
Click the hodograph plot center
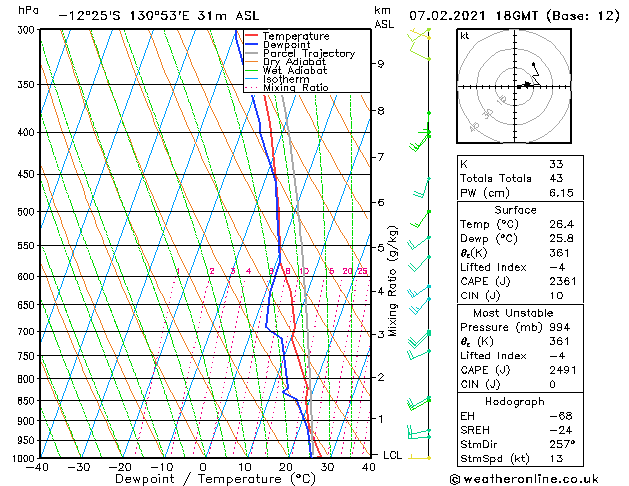(x=515, y=86)
